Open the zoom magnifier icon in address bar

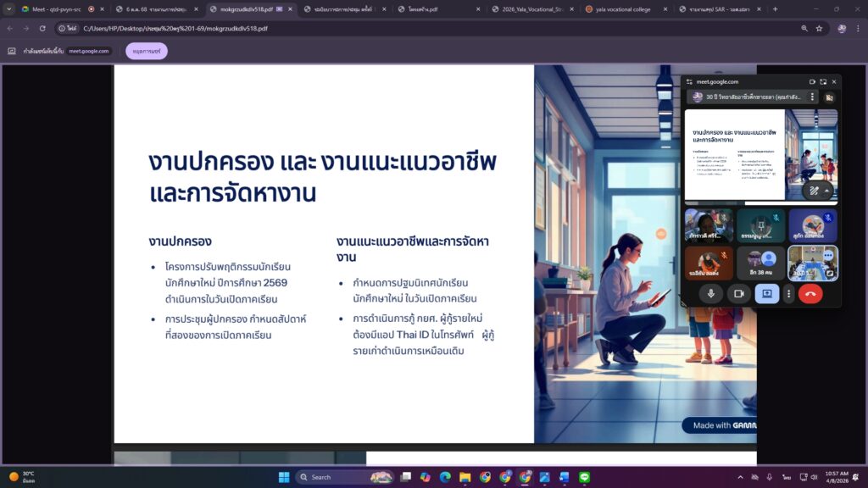804,28
